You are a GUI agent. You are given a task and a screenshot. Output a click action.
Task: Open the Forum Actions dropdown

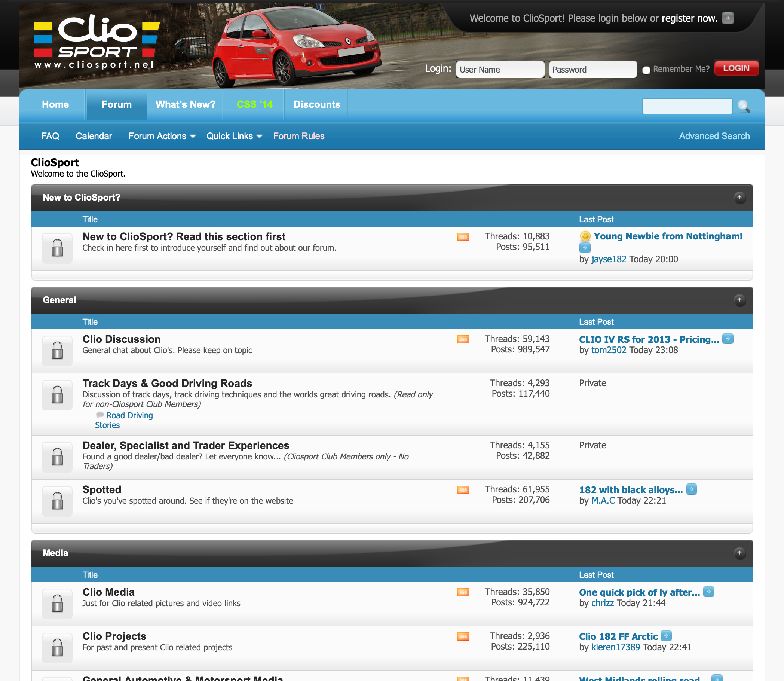tap(162, 136)
